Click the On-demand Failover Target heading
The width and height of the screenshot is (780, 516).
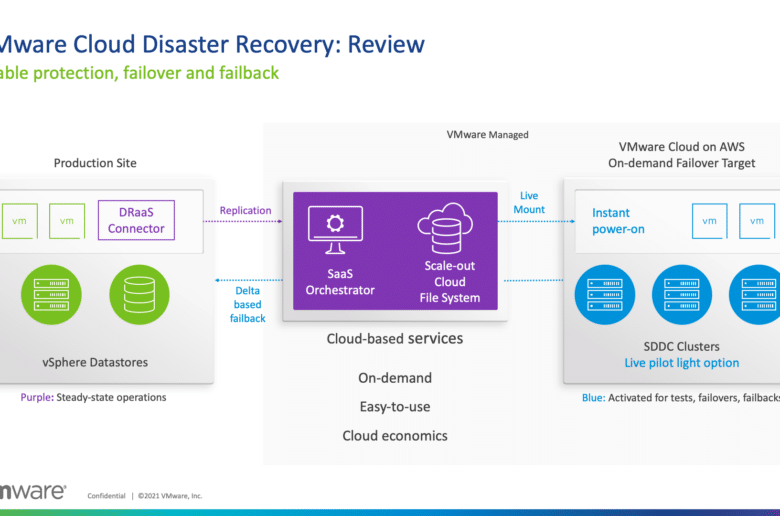682,163
